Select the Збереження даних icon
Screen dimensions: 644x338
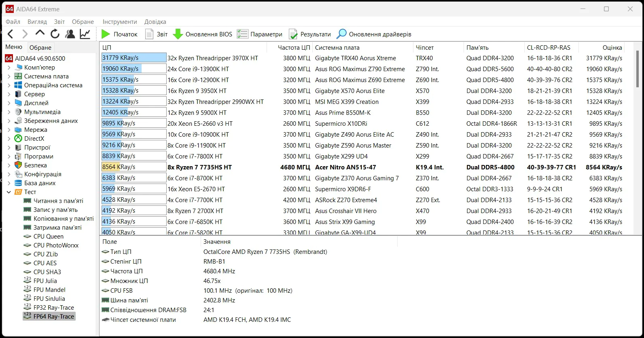(18, 121)
